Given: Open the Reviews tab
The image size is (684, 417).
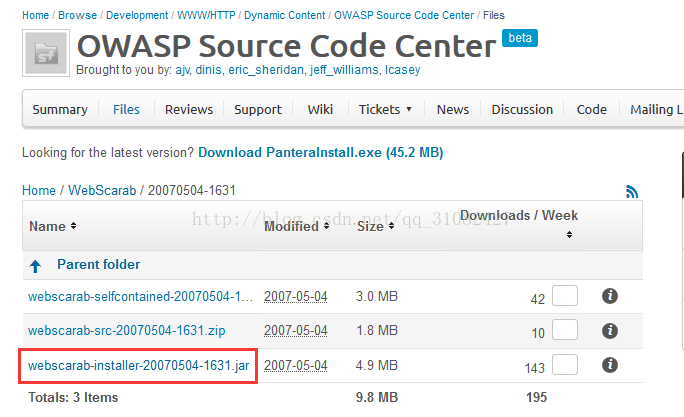Looking at the screenshot, I should point(189,109).
